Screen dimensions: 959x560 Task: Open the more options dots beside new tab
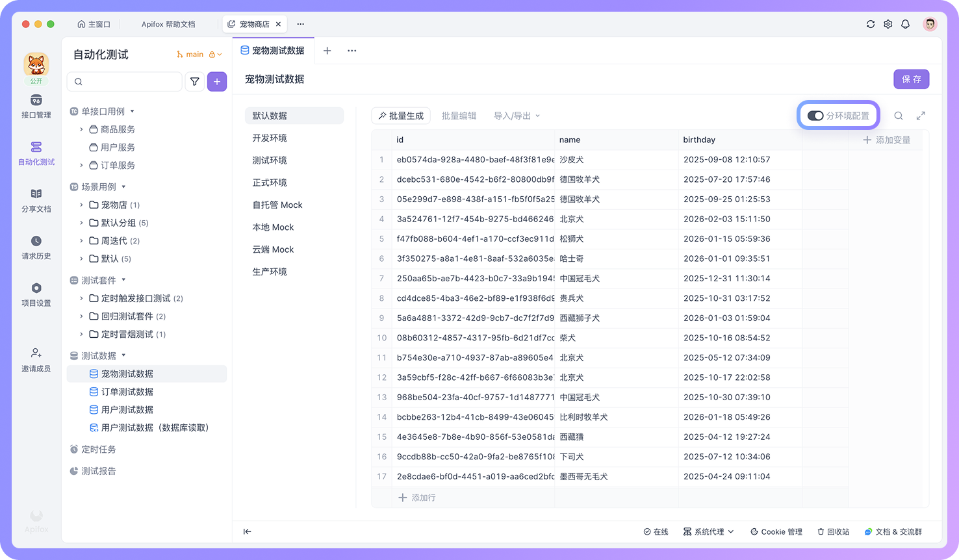(352, 51)
